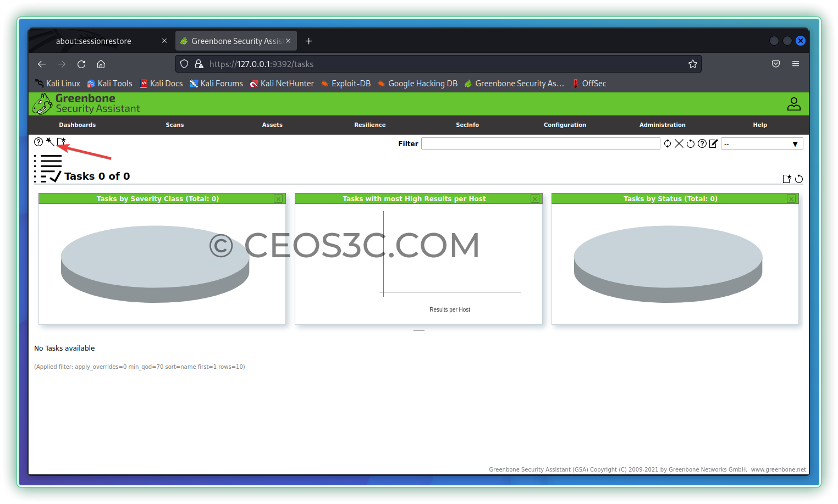Click the applied filter text
Screen dimensions: 838x504
140,367
